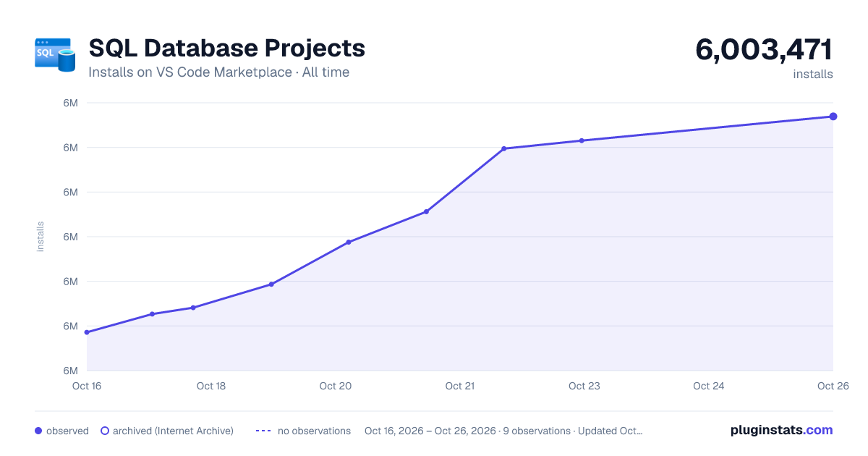
Task: Select the final large data point at Oct 26
Action: [x=833, y=117]
